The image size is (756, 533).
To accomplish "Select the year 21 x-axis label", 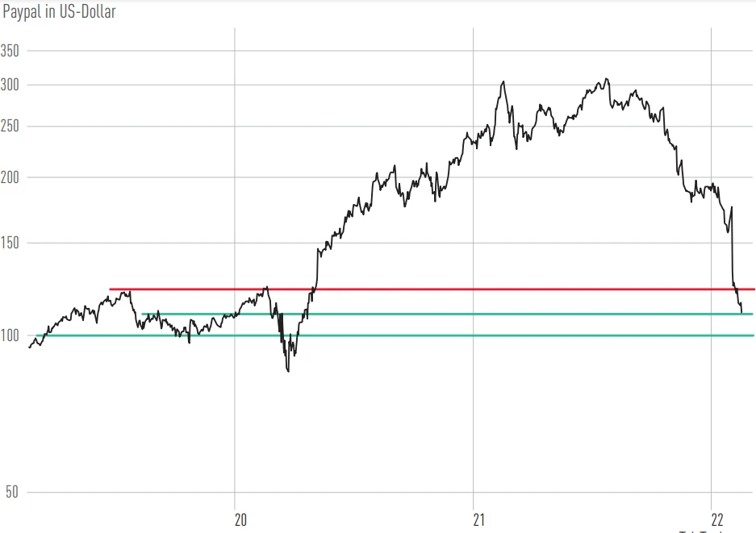I will [x=479, y=519].
